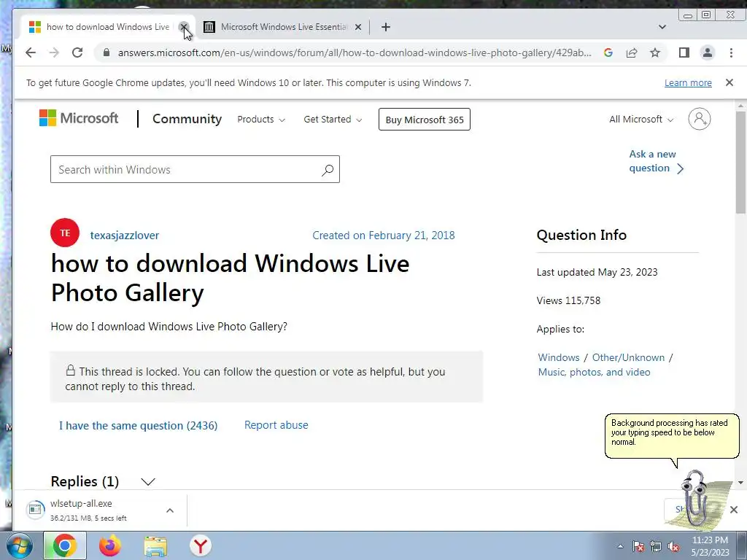This screenshot has width=747, height=560.
Task: Reload the page with refresh icon
Action: click(77, 52)
